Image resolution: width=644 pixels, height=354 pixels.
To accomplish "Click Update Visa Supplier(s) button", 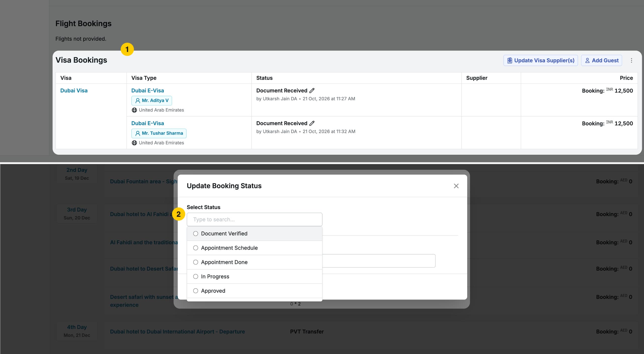I will [x=541, y=61].
